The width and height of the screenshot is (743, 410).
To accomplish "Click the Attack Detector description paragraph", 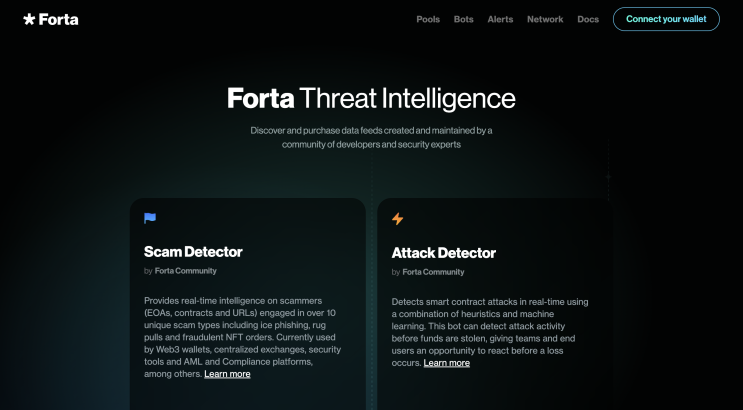I will point(490,332).
